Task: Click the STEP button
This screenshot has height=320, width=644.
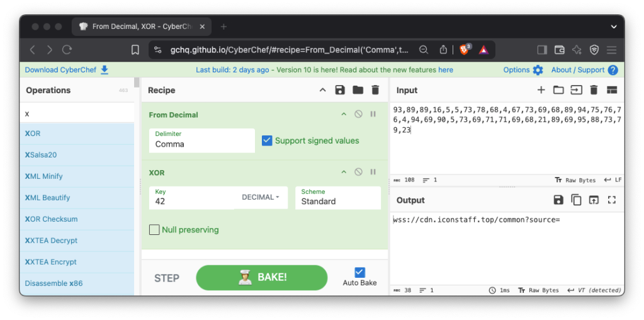Action: point(167,278)
